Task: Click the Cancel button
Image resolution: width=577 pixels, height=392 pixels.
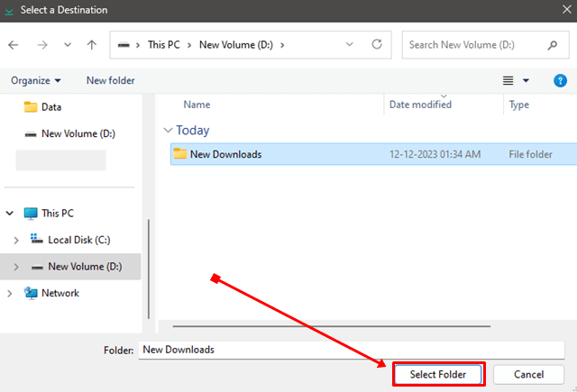Action: pyautogui.click(x=529, y=374)
